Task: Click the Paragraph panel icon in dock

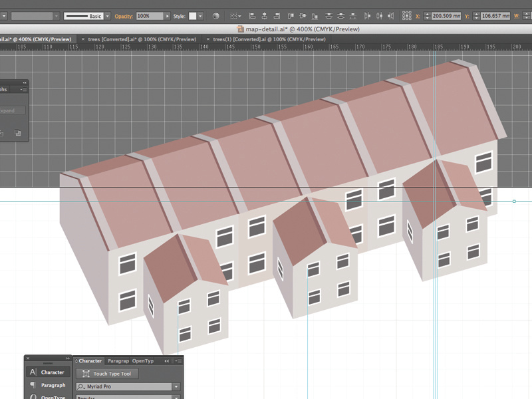Action: [x=33, y=385]
